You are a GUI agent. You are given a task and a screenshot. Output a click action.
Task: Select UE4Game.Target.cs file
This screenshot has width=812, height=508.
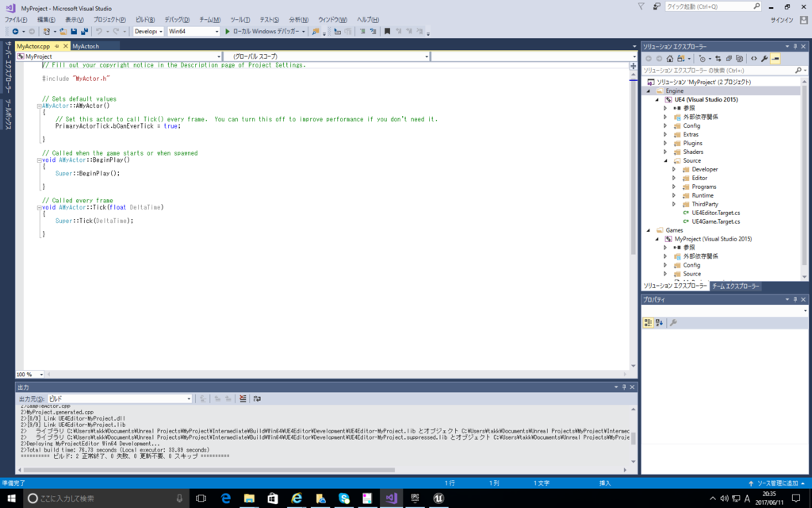[x=716, y=221]
